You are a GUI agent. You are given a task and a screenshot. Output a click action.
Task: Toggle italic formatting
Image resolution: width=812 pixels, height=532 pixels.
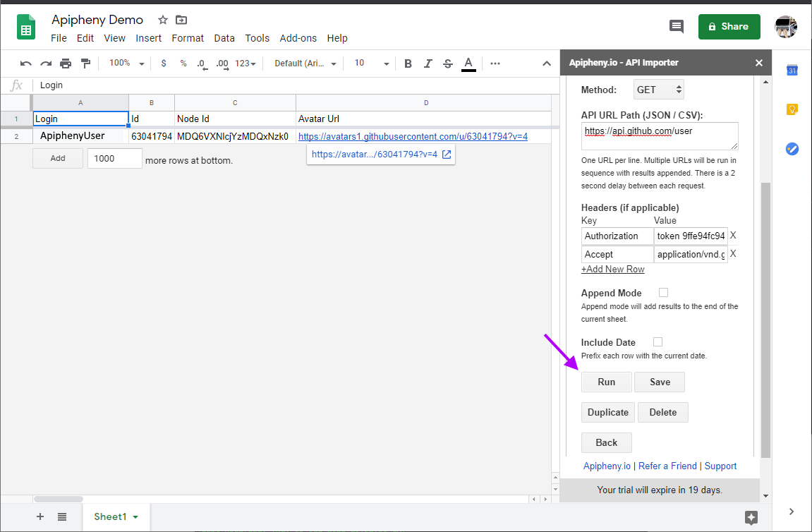click(x=428, y=64)
